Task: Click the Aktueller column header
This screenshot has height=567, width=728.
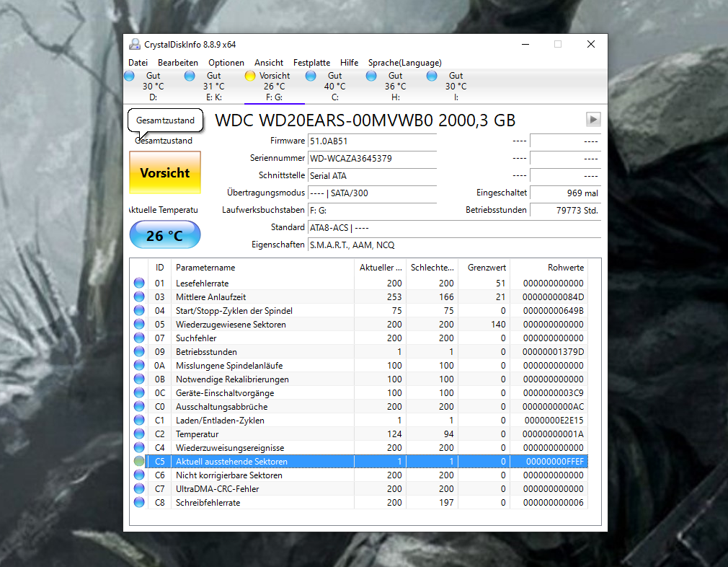Action: click(381, 267)
